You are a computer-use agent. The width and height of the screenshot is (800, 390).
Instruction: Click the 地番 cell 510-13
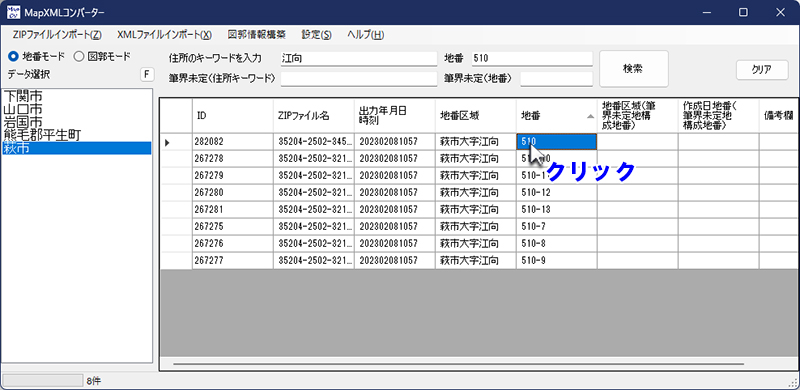pos(557,209)
